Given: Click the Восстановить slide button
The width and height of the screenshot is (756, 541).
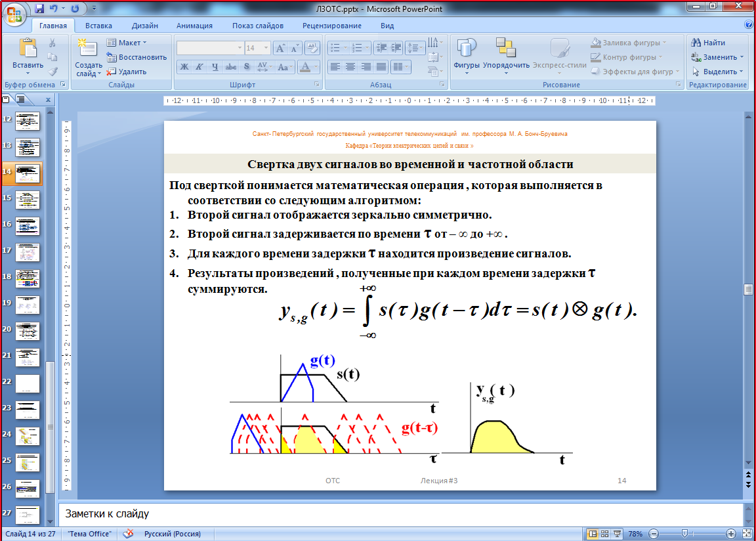Looking at the screenshot, I should click(x=136, y=57).
